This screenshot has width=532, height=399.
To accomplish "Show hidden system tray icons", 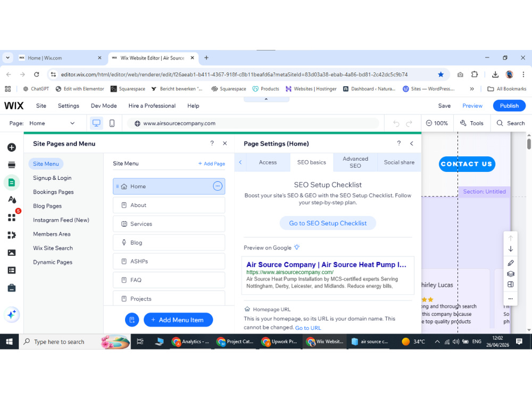I will [x=437, y=342].
